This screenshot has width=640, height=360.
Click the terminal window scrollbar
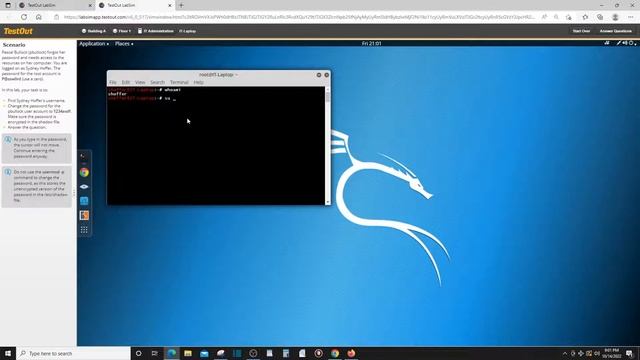(327, 145)
